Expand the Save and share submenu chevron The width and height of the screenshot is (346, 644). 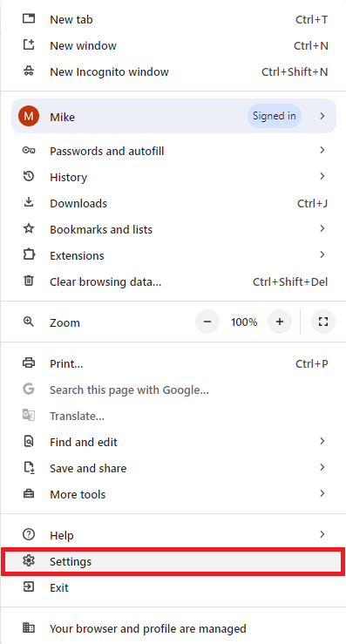pyautogui.click(x=322, y=467)
